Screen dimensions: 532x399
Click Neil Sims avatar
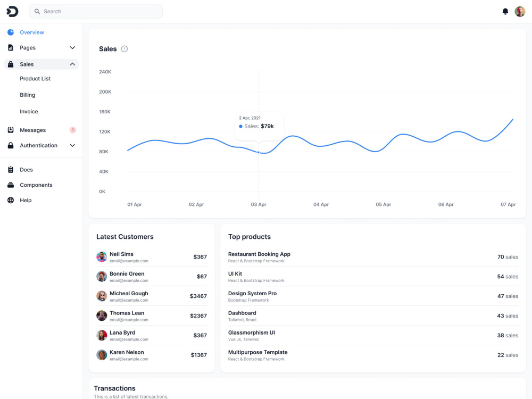(102, 257)
